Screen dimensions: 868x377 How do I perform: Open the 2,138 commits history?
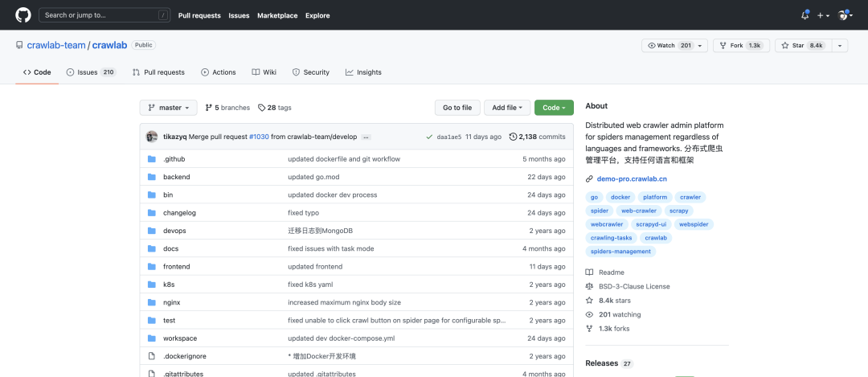(538, 137)
